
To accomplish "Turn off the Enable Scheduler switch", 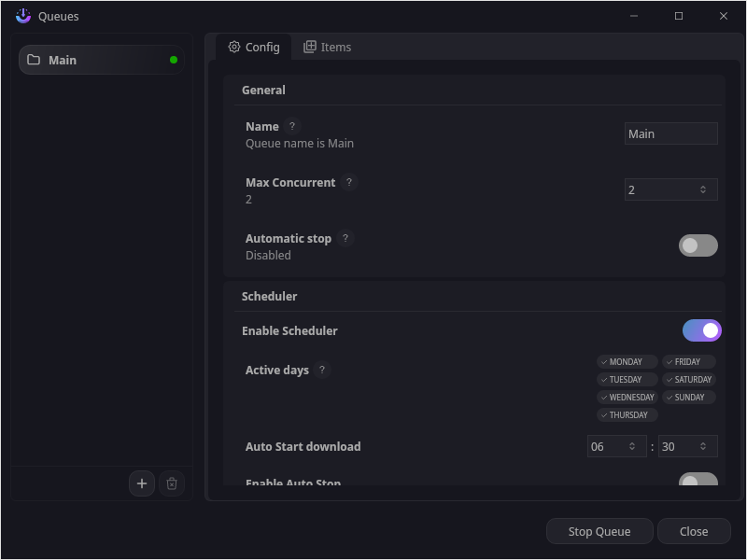I will [x=701, y=330].
